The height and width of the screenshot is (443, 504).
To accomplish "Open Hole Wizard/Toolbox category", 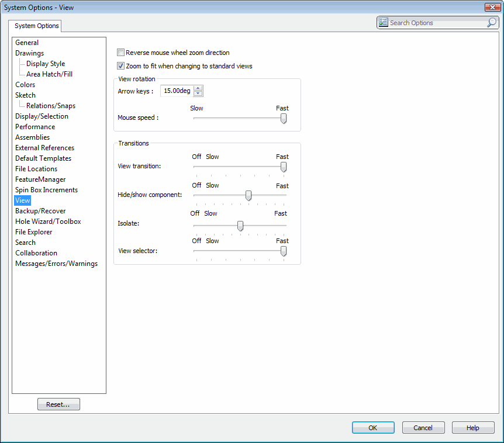I will [48, 221].
